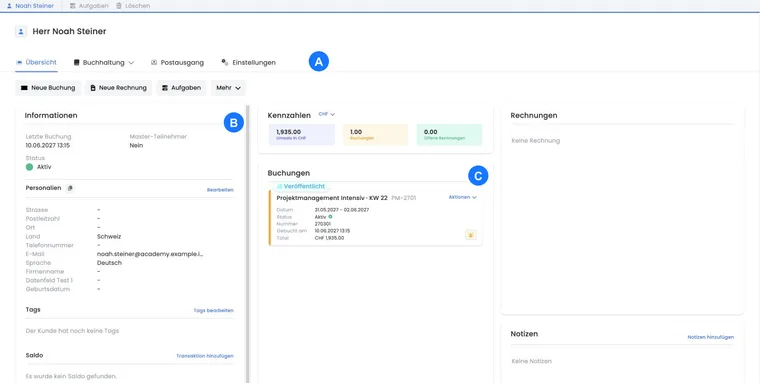
Task: Click the noah.steiner@academy.example email value
Action: [150, 254]
